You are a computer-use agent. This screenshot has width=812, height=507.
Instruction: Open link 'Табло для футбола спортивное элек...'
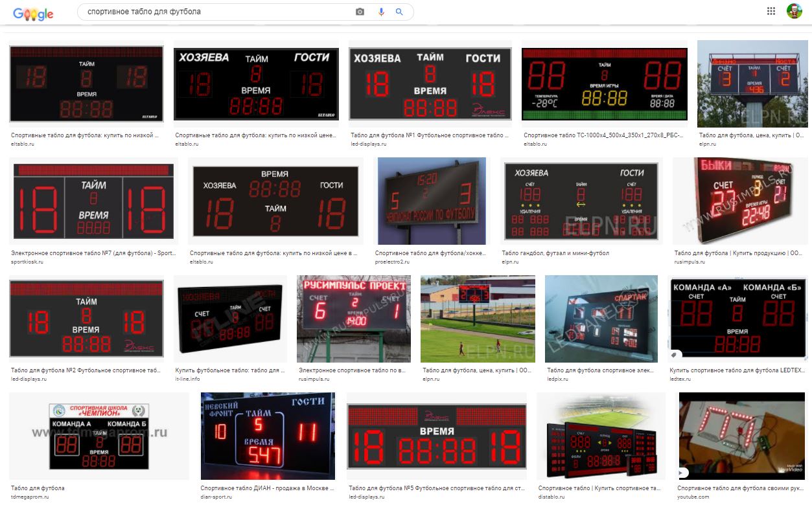[601, 371]
